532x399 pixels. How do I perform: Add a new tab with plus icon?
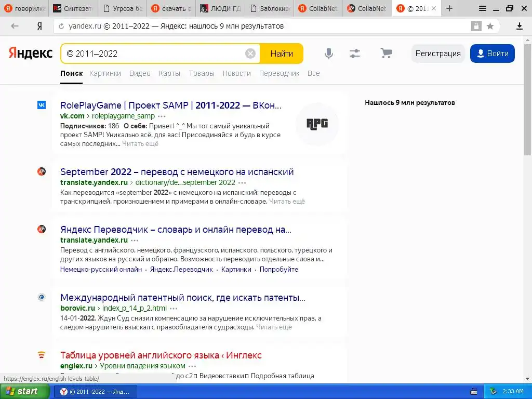coord(449,8)
